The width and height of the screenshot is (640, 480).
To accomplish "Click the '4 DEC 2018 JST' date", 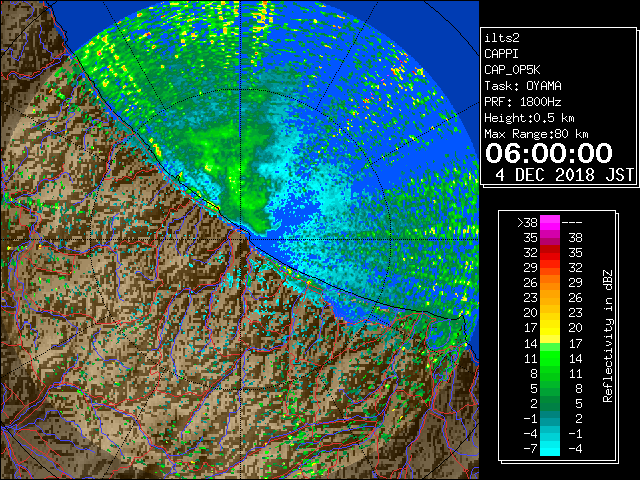I will point(564,175).
